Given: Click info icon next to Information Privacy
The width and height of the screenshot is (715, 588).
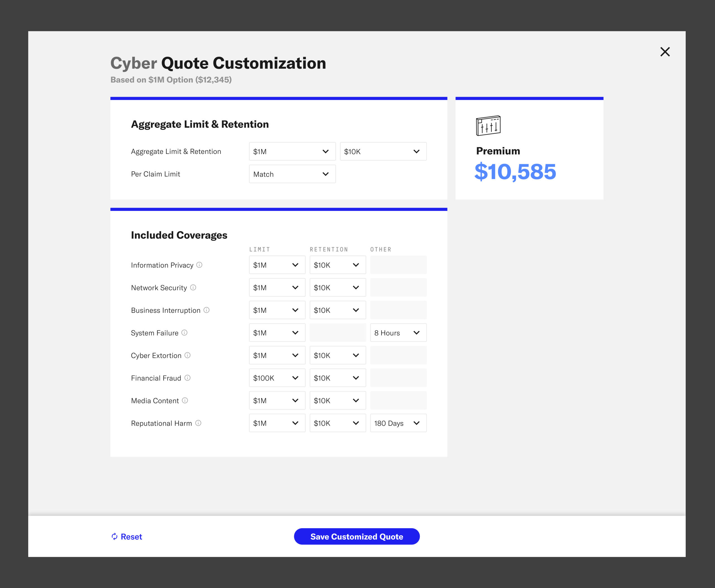Looking at the screenshot, I should click(x=199, y=265).
